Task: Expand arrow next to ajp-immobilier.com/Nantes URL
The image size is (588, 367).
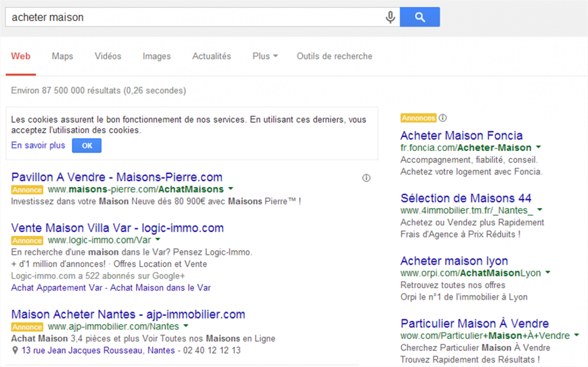Action: tap(186, 326)
